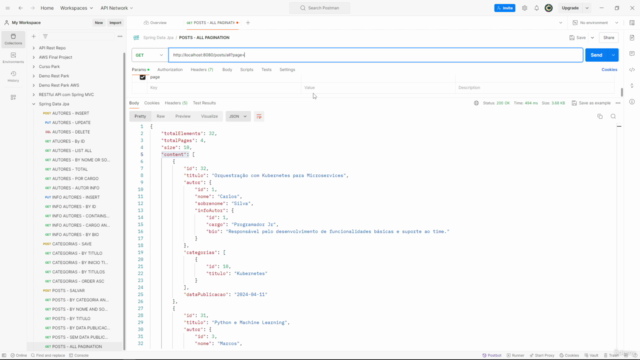Uncheck the page query param checkbox
This screenshot has width=640, height=360.
pos(142,77)
